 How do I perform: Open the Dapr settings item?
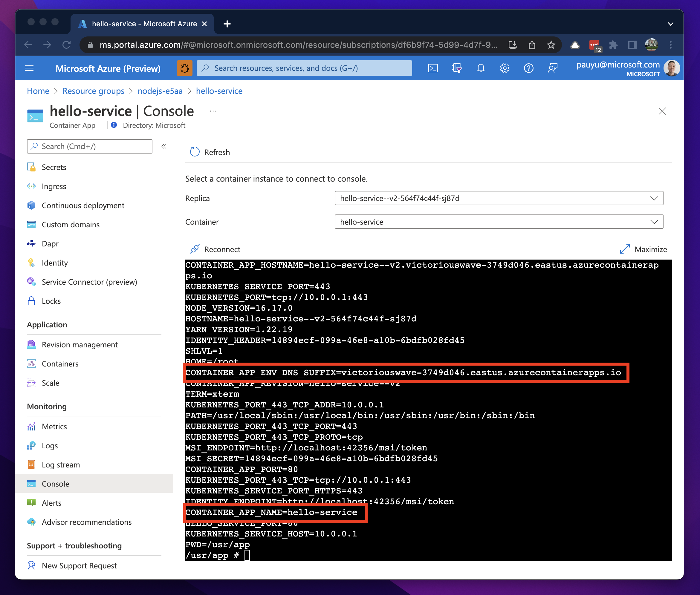pos(50,244)
